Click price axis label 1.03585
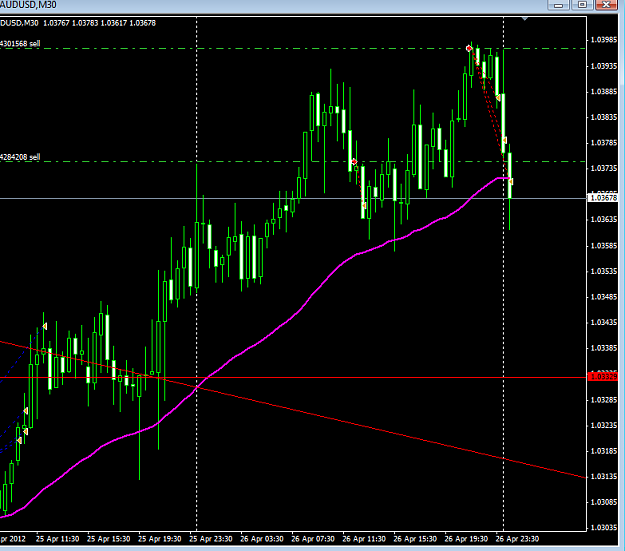 (603, 245)
